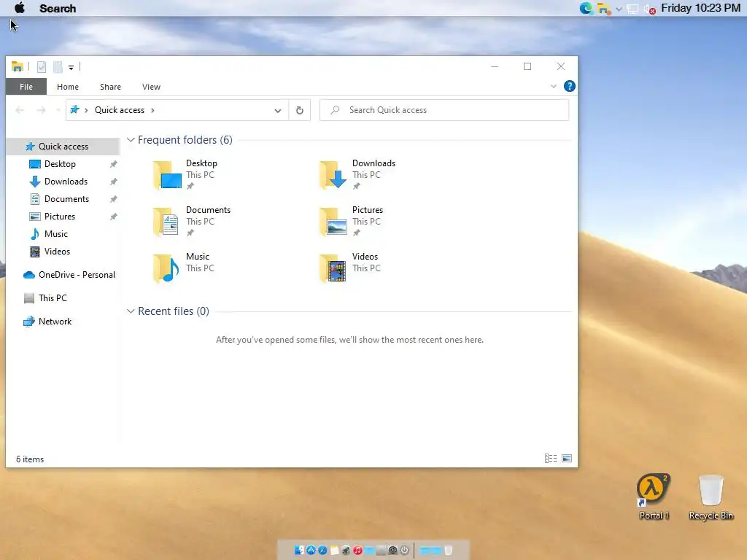This screenshot has width=747, height=560.
Task: Click the Quick access star in address bar
Action: click(x=75, y=110)
